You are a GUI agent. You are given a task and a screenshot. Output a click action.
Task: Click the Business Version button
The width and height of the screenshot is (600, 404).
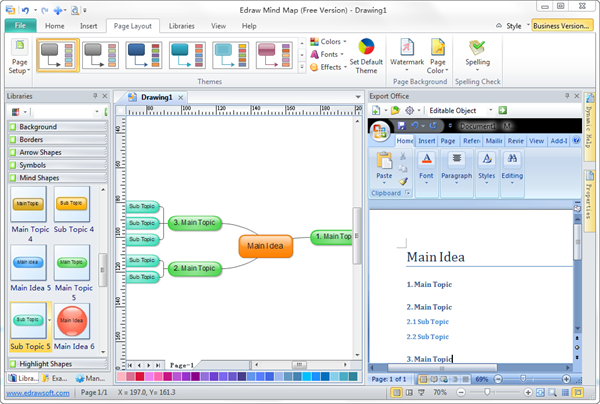[x=561, y=26]
